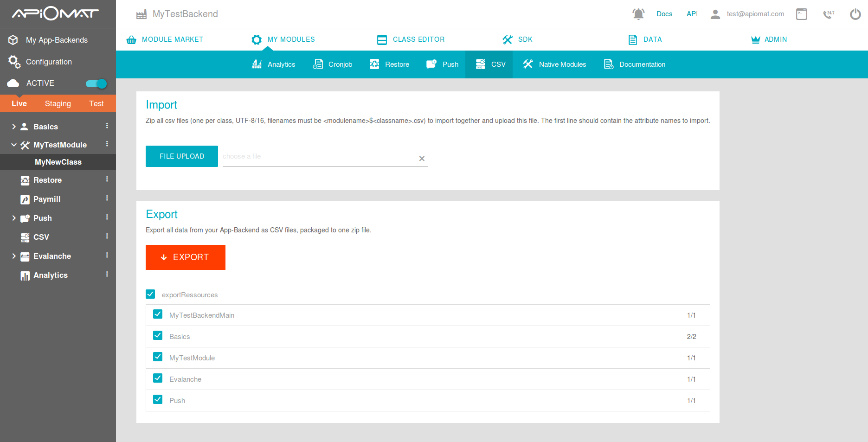Viewport: 868px width, 442px height.
Task: Expand the Push module in the sidebar
Action: click(14, 218)
